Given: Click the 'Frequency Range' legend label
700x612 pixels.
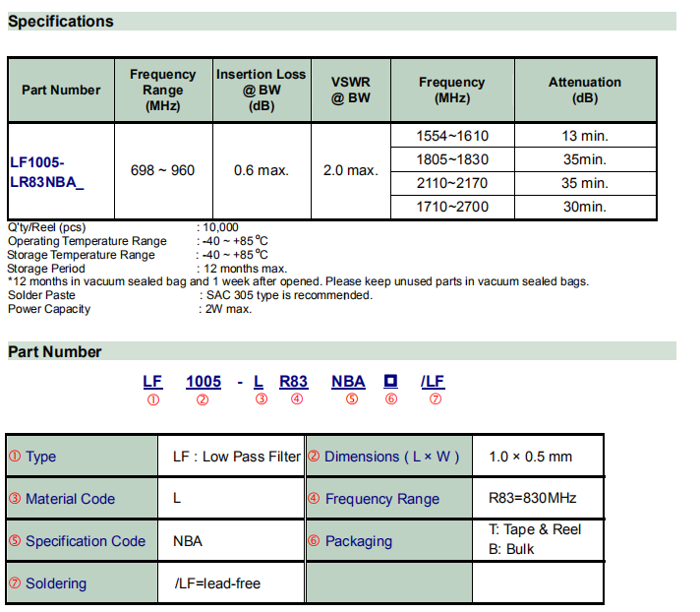Looking at the screenshot, I should [382, 499].
